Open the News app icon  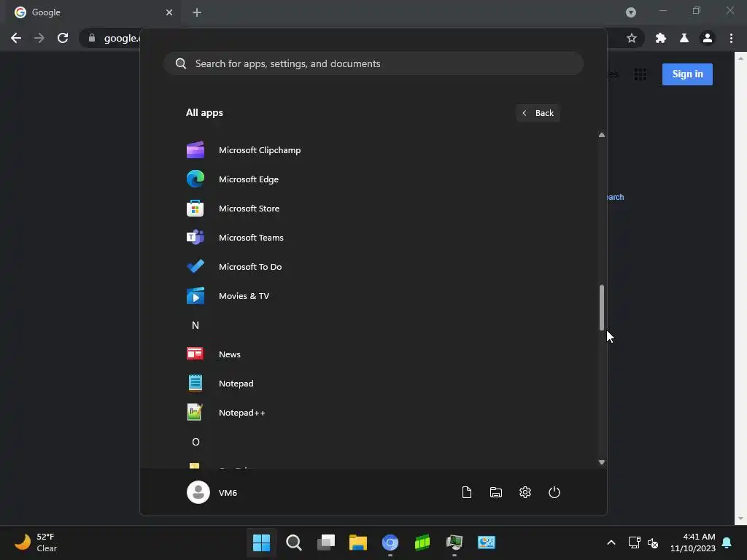(196, 354)
